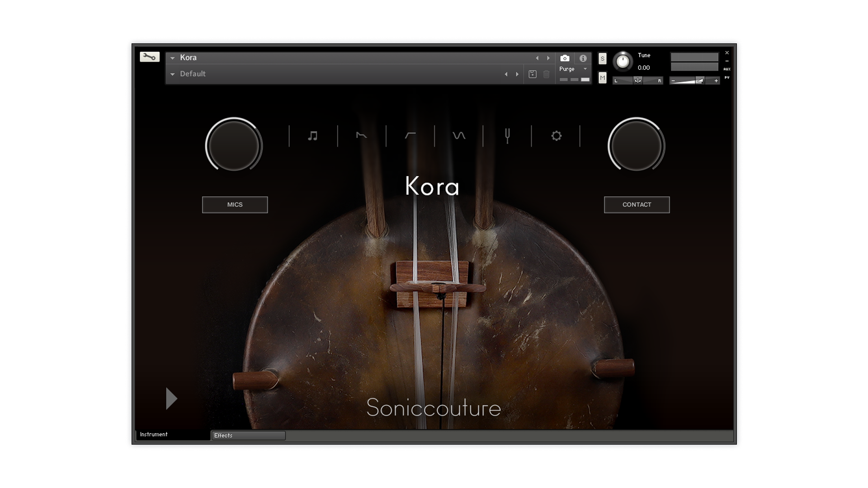Viewport: 868px width, 488px height.
Task: Delete the snapshot with the trash icon
Action: [x=547, y=74]
